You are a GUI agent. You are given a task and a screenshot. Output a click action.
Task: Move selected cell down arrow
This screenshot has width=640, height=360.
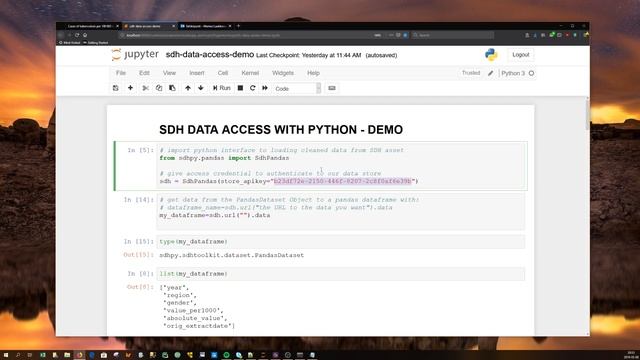(x=201, y=88)
